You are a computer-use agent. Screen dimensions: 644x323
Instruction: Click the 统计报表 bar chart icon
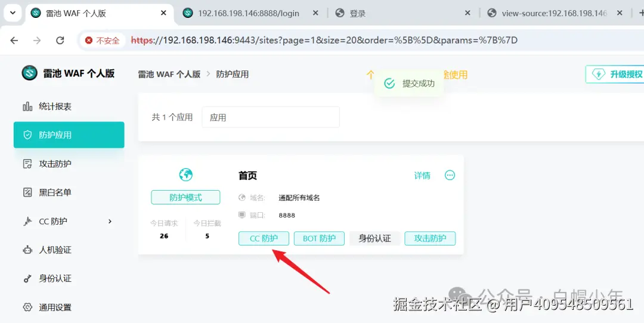27,107
